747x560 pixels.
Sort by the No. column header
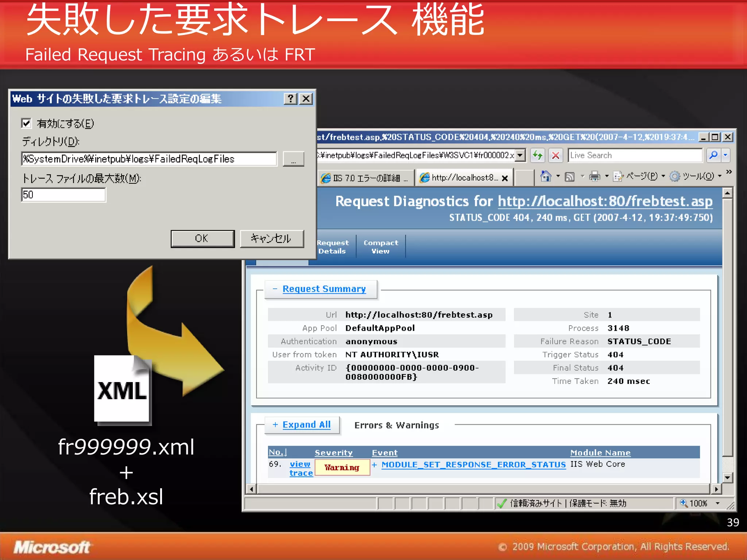[x=278, y=452]
